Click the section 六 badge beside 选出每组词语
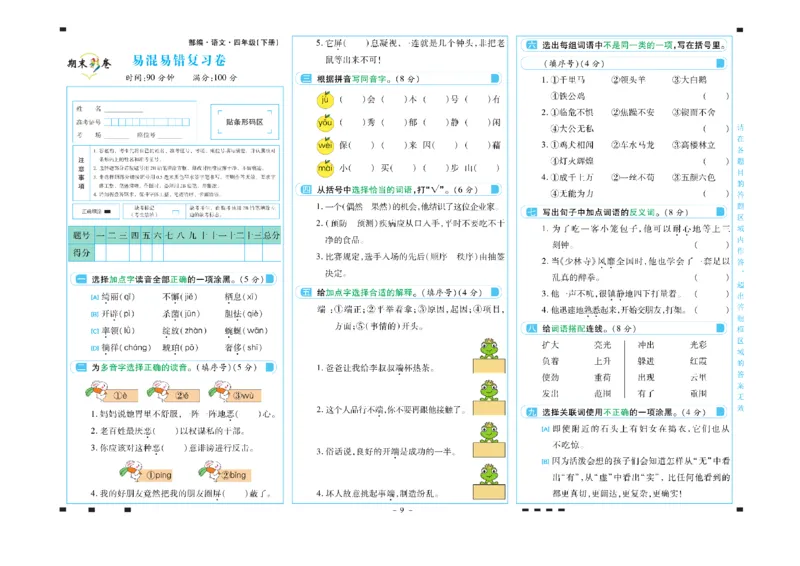 pos(532,45)
